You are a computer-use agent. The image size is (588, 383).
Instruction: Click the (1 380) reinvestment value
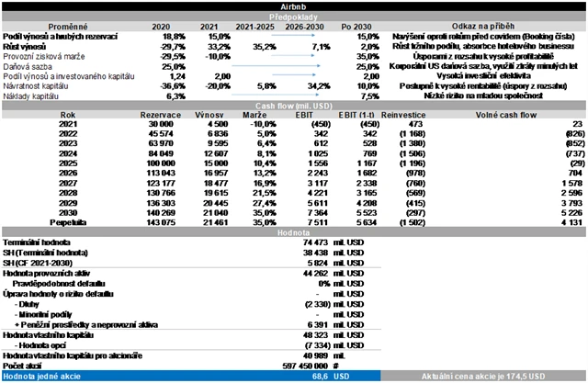[x=413, y=143]
